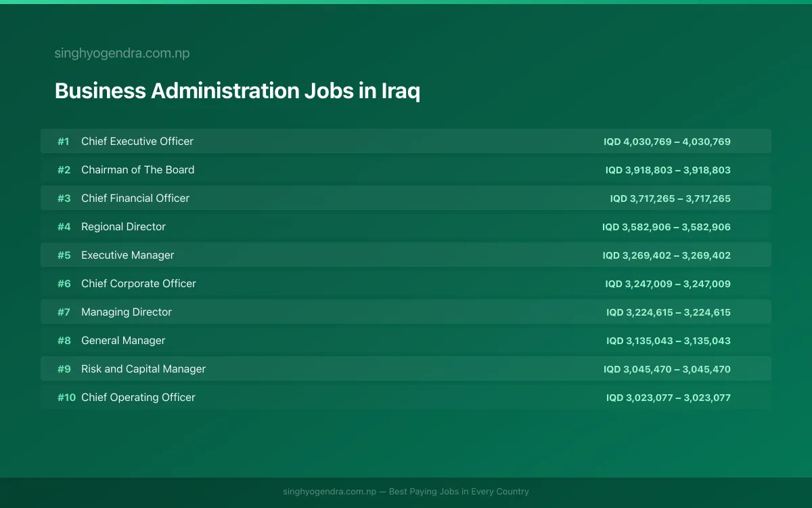The width and height of the screenshot is (812, 508).
Task: Click rank number #2
Action: [64, 170]
